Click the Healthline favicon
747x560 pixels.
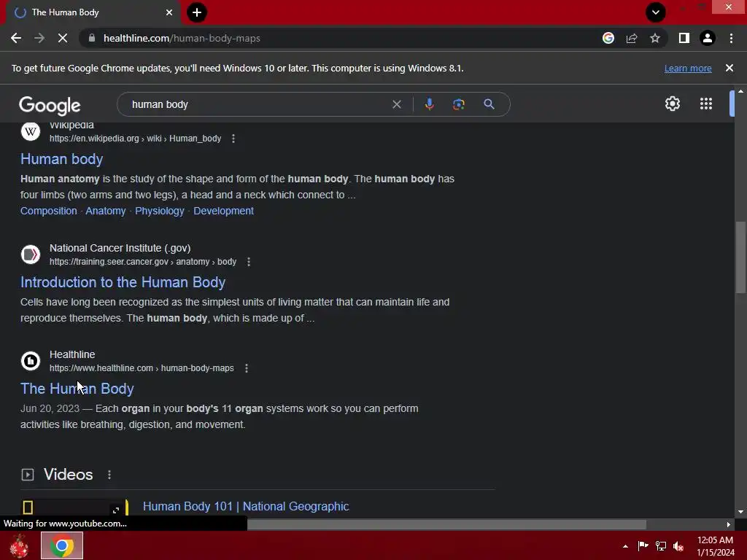31,360
